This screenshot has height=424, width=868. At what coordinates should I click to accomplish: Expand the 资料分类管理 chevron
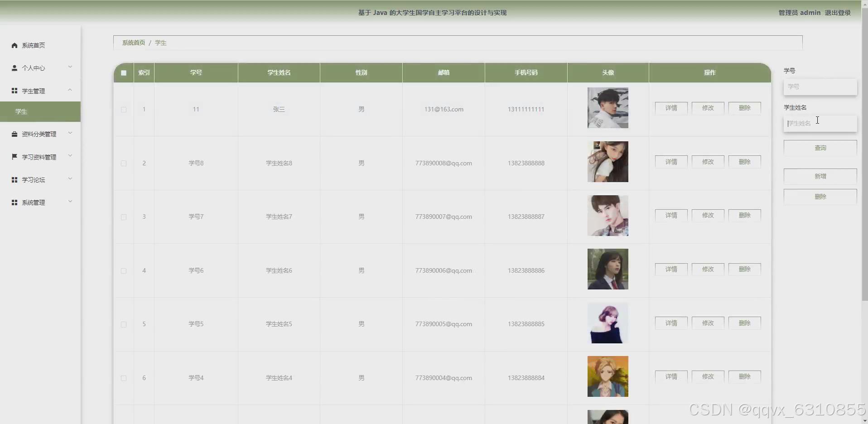[70, 133]
